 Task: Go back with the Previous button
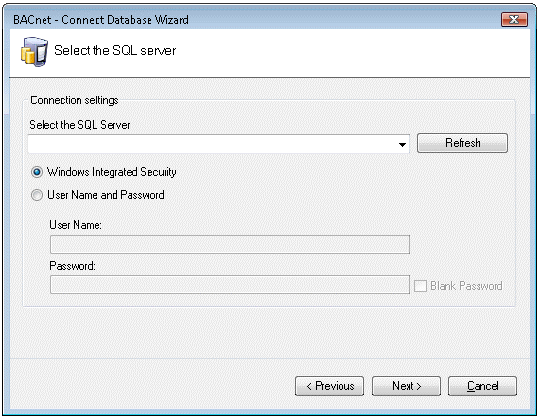pos(330,386)
